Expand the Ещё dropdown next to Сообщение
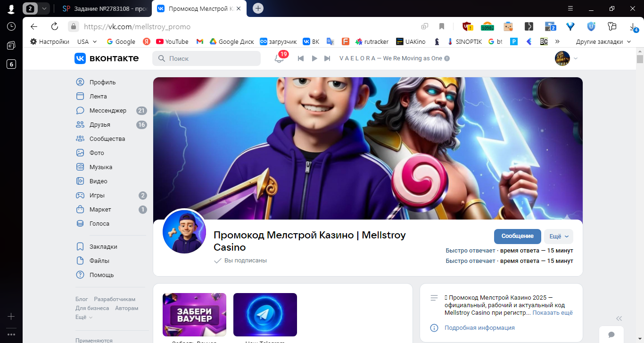Viewport: 644px width, 343px height. tap(559, 236)
